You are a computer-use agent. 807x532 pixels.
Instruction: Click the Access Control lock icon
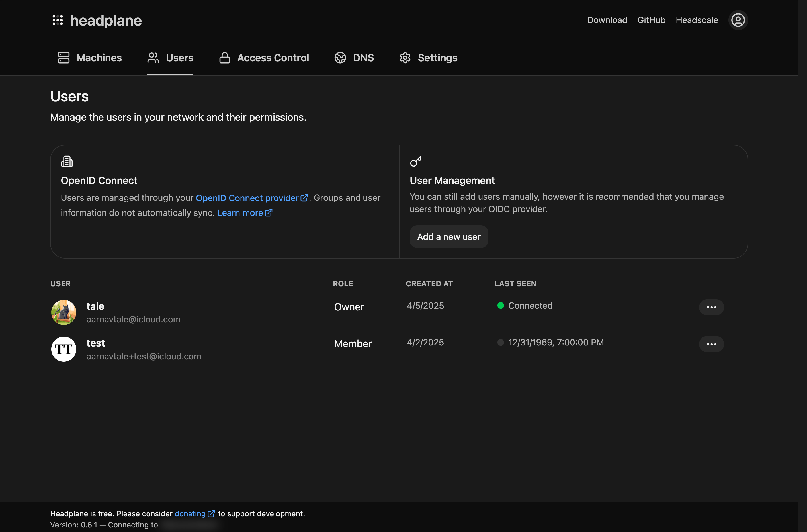click(x=224, y=58)
